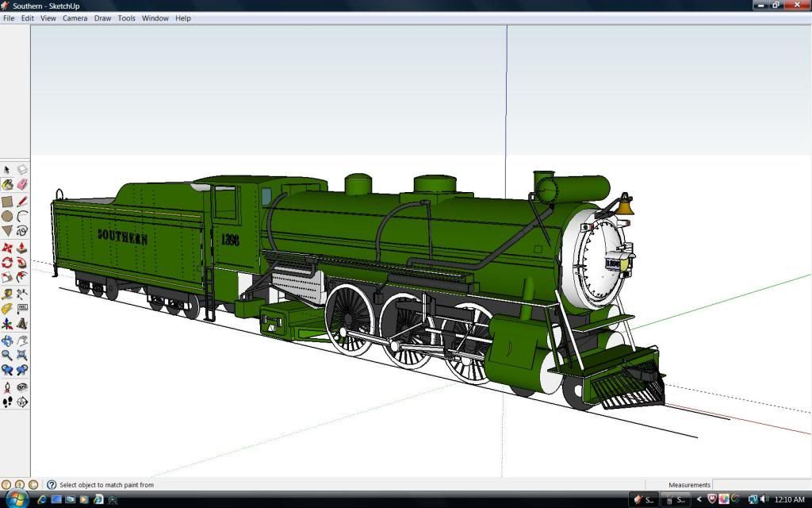Click the second round status bar icon
Screen dimensions: 812x508
20,485
